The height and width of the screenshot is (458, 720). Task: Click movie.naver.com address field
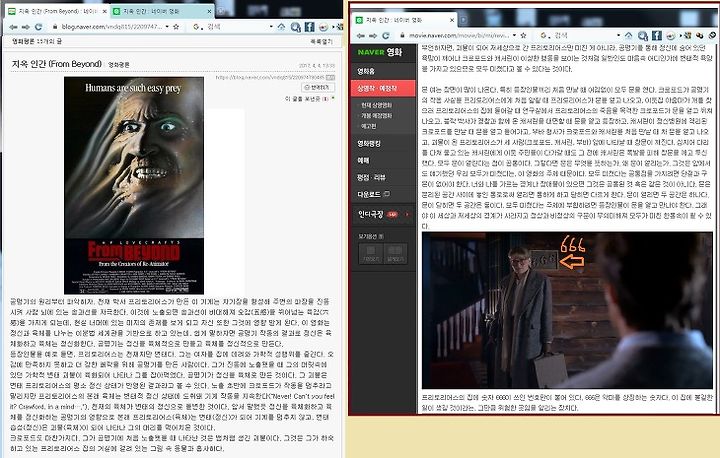459,35
